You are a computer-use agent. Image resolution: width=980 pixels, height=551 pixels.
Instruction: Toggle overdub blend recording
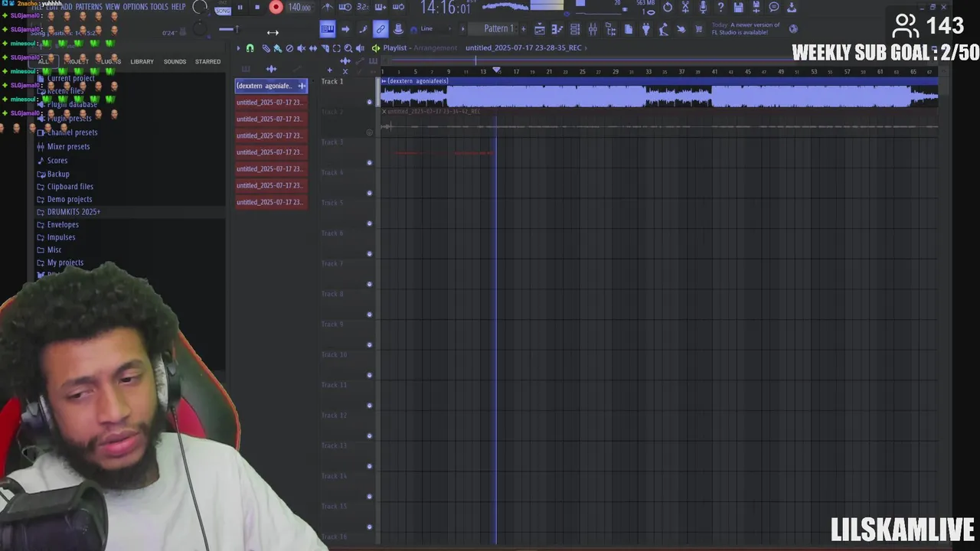[x=381, y=7]
